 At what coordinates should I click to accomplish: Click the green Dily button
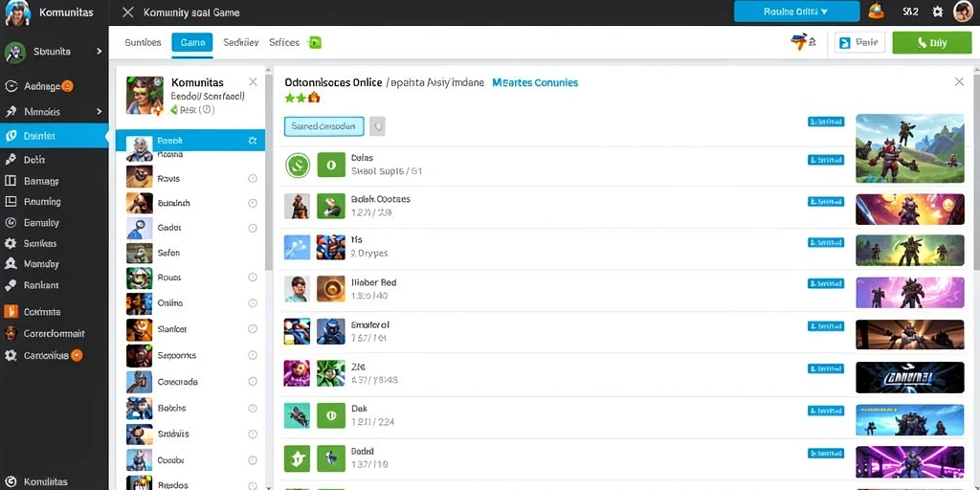932,42
